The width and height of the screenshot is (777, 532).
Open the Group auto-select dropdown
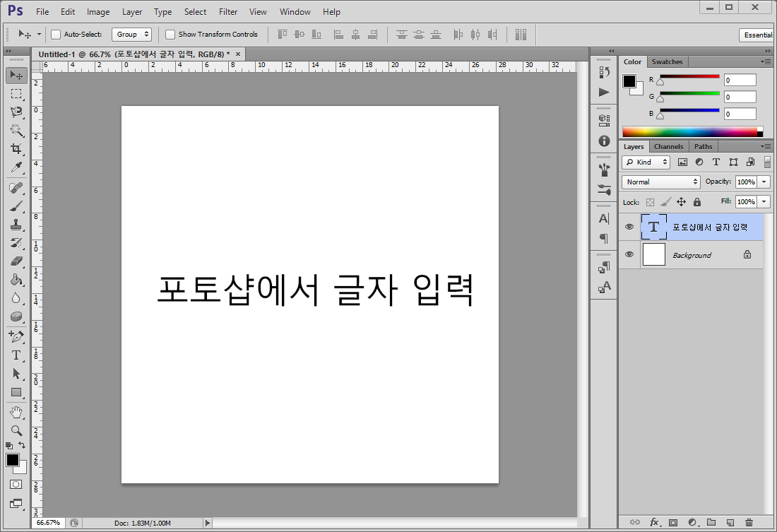click(131, 34)
